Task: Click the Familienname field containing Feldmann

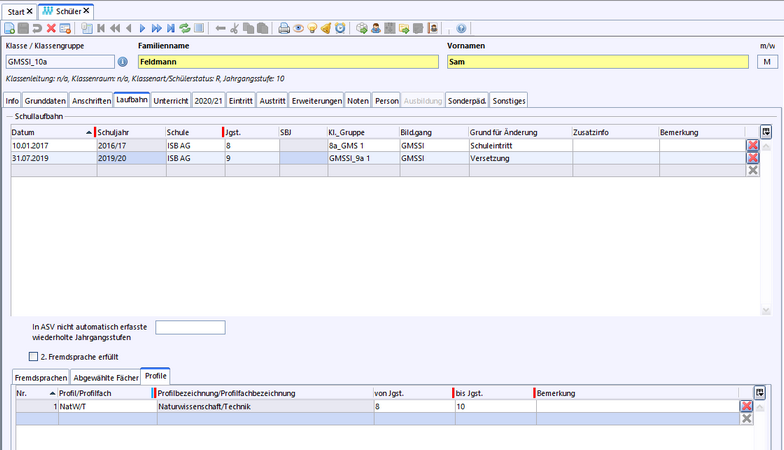Action: [x=287, y=62]
